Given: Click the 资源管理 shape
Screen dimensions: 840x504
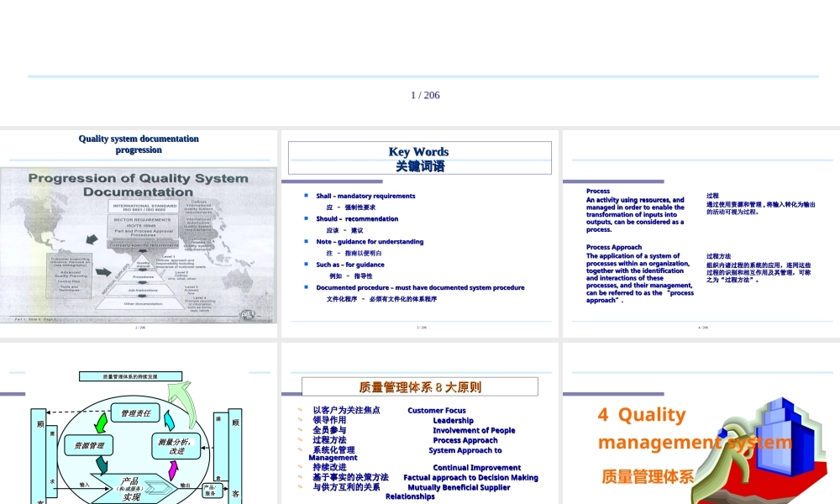Looking at the screenshot, I should (89, 445).
